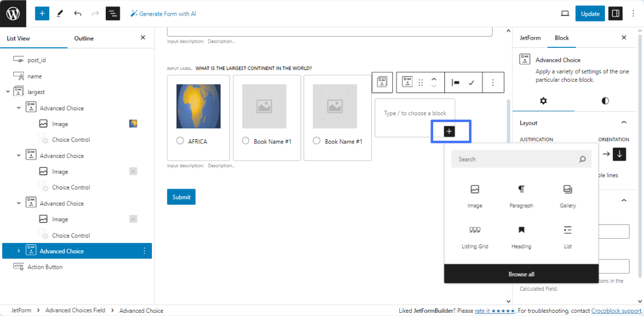This screenshot has height=316, width=644.
Task: Click the JetForm breadcrumb
Action: (20, 311)
